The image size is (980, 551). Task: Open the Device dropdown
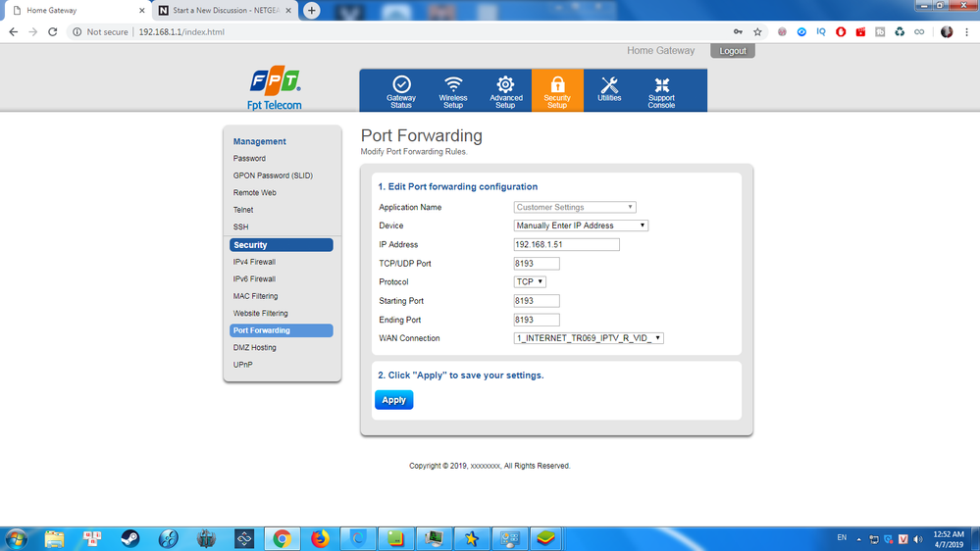click(581, 225)
